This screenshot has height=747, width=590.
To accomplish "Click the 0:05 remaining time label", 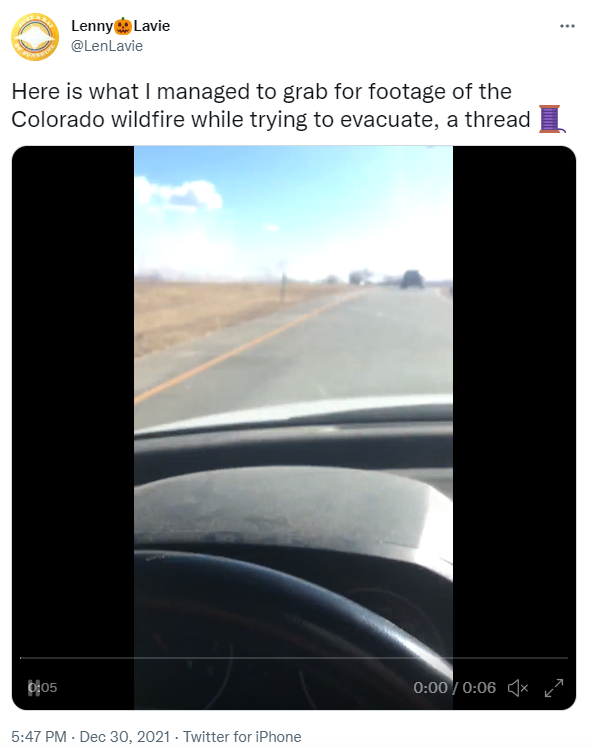I will [x=43, y=687].
